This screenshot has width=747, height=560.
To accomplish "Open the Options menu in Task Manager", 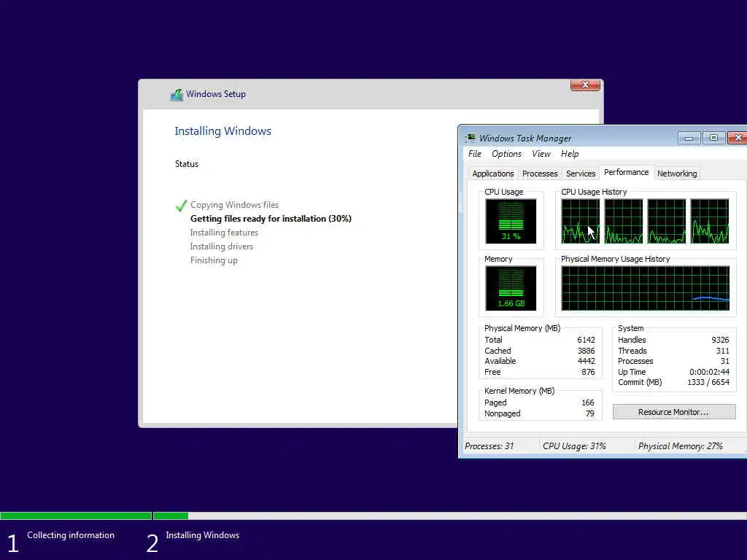I will (x=506, y=154).
